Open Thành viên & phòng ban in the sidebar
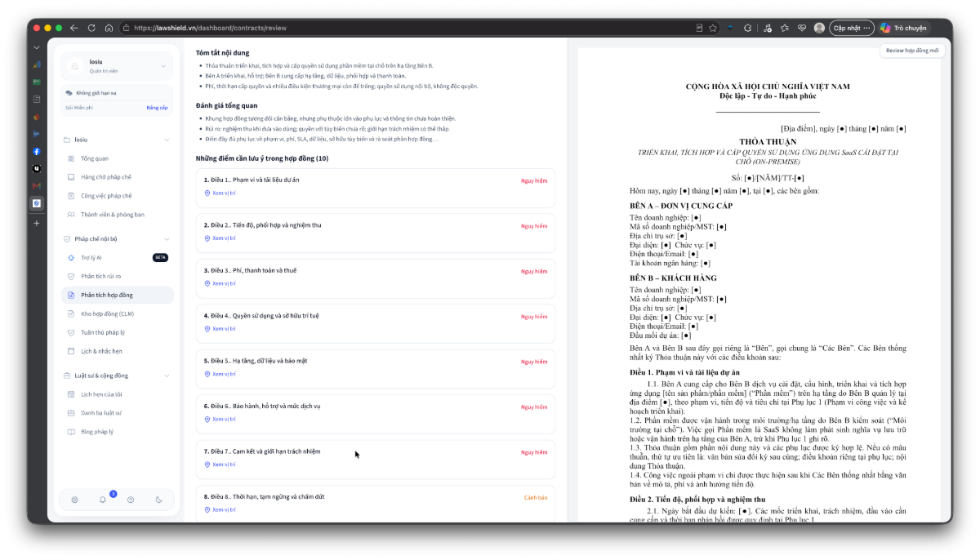The image size is (980, 560). [117, 215]
